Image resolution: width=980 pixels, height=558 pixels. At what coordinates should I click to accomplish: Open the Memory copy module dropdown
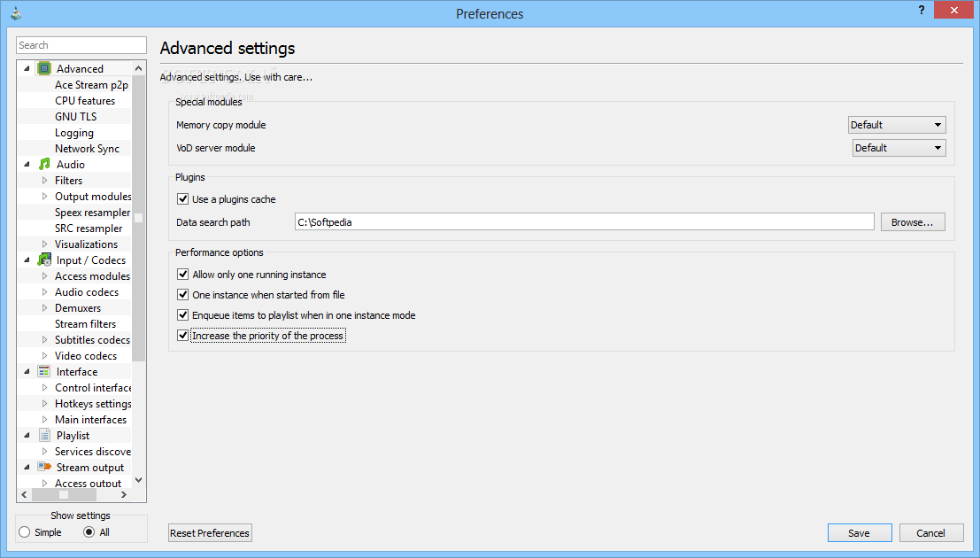[897, 125]
